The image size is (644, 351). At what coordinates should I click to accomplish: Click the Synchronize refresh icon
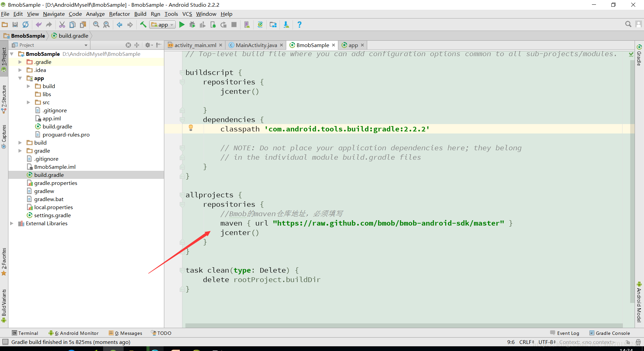coord(26,25)
